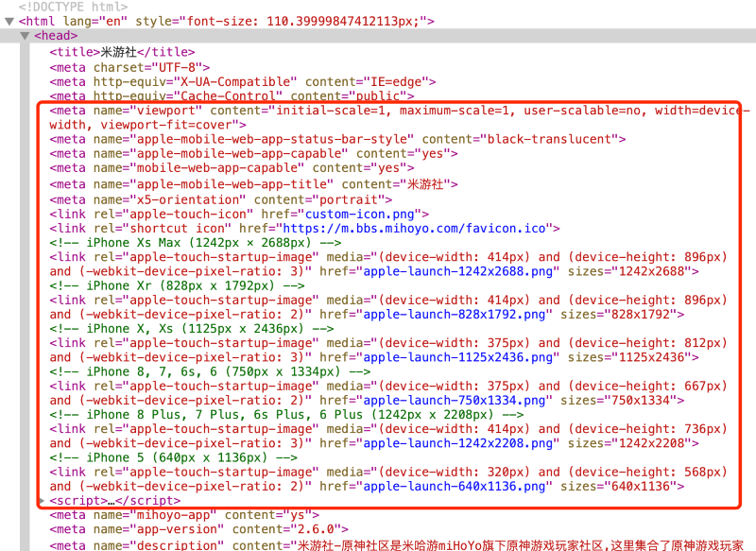Open apple-launch-750x1334.png link
Viewport: 756px width, 551px height.
(x=455, y=400)
